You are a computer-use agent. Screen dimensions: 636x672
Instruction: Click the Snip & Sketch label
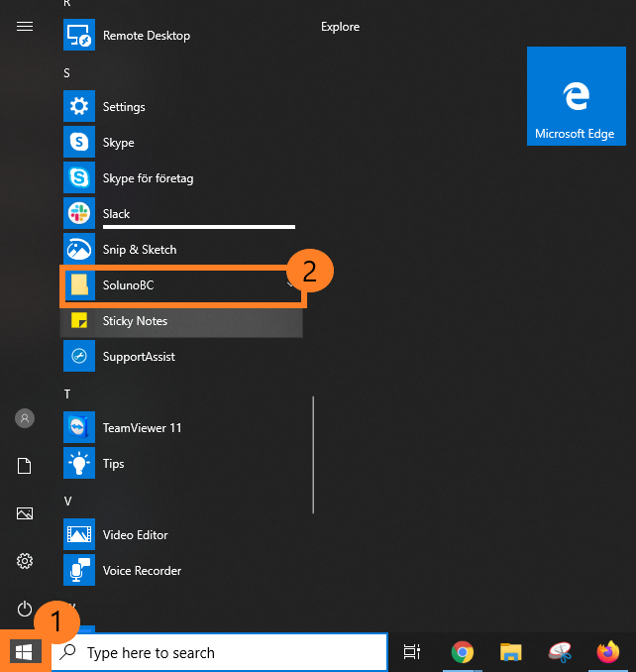point(140,250)
